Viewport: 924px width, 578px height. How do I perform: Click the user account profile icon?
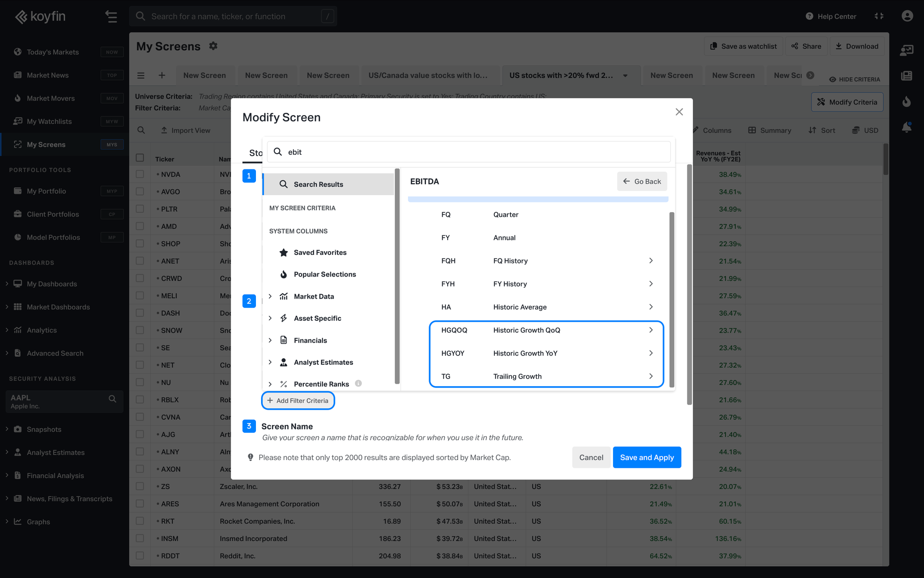[x=907, y=16]
